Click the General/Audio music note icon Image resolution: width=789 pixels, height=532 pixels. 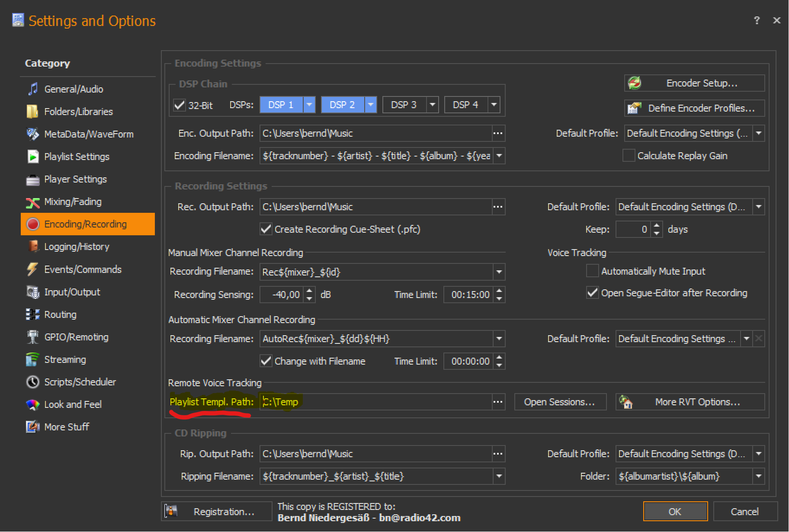coord(33,89)
